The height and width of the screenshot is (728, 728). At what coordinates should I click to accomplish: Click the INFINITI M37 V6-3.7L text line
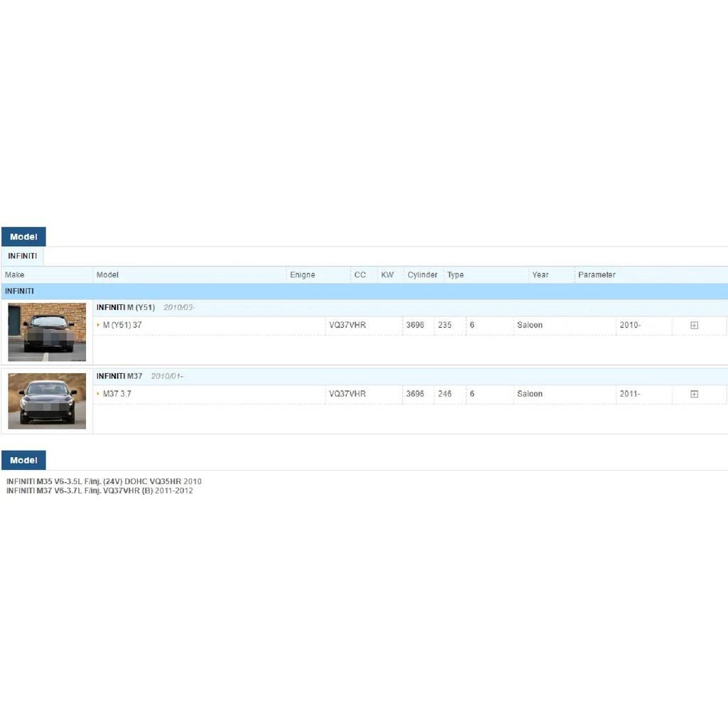pos(100,491)
